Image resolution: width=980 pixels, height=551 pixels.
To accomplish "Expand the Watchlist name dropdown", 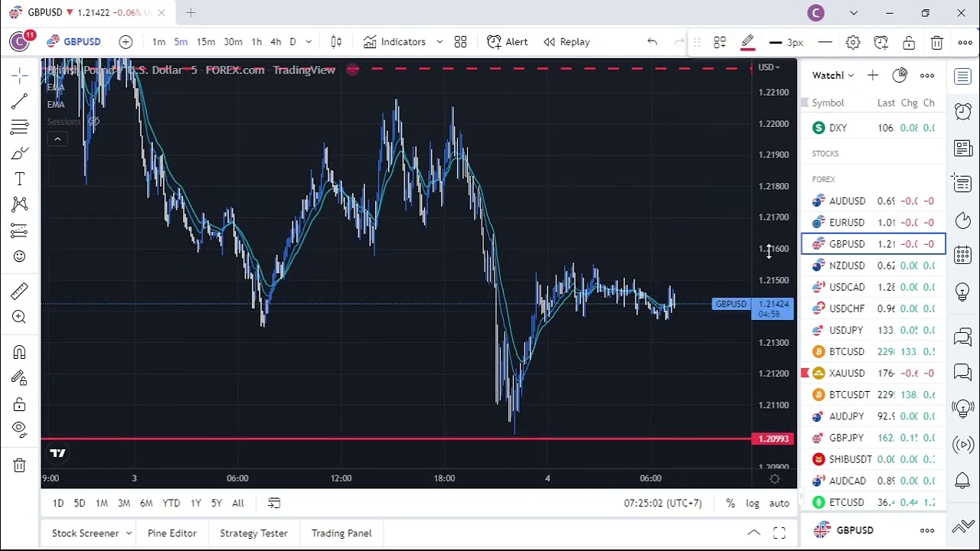I will (x=833, y=75).
